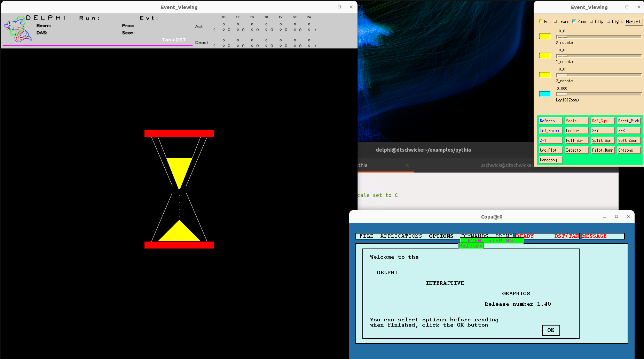Open the OPTIONS menu in Copa
The height and width of the screenshot is (359, 644).
click(441, 236)
